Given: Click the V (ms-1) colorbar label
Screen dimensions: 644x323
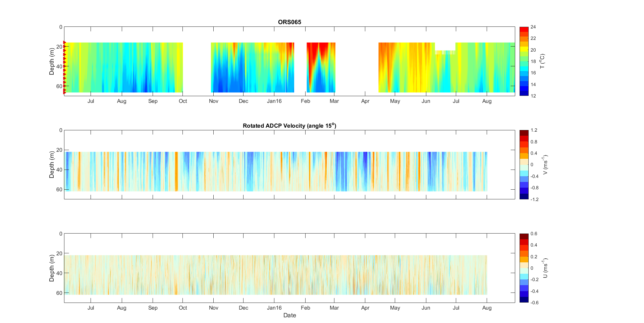Looking at the screenshot, I should click(x=545, y=165).
